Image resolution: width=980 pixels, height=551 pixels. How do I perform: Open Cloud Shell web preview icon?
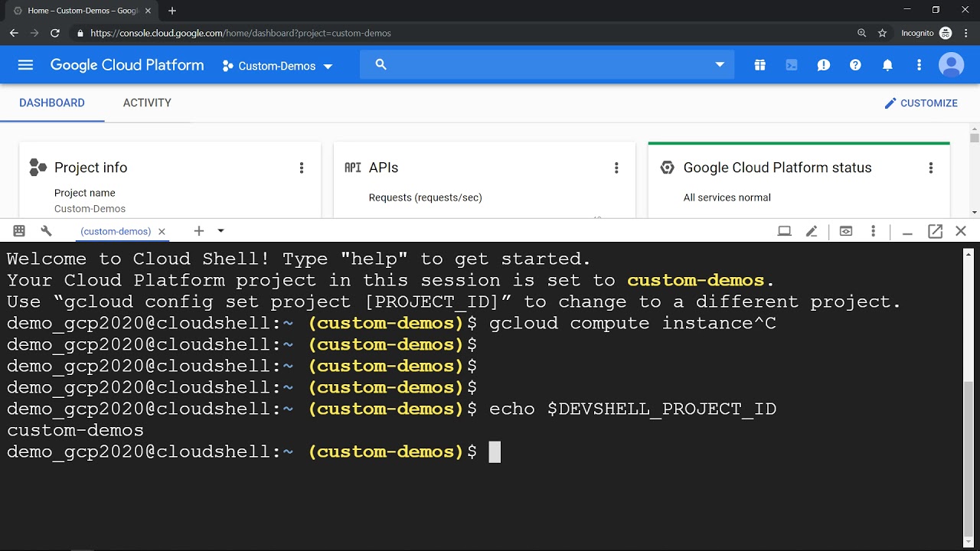coord(846,231)
